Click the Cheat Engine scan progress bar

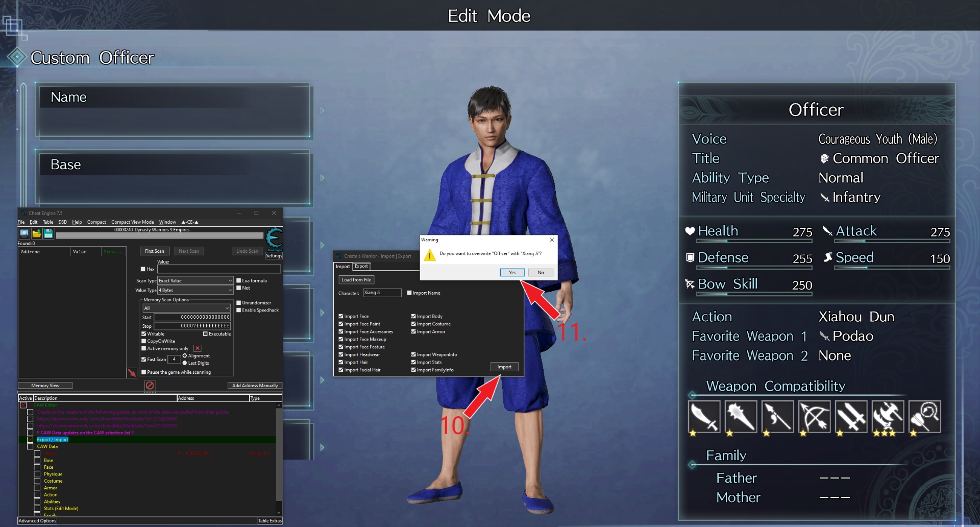(160, 235)
